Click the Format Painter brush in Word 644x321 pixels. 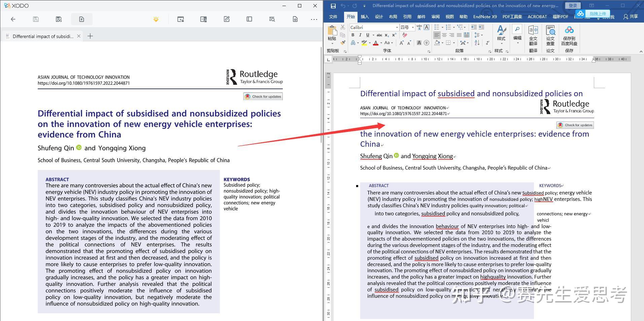(343, 43)
